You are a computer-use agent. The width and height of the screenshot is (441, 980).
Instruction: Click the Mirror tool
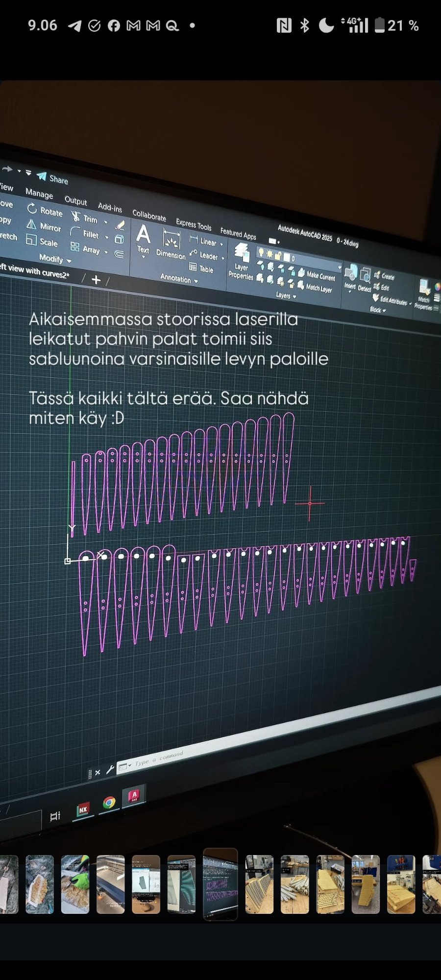click(x=44, y=226)
